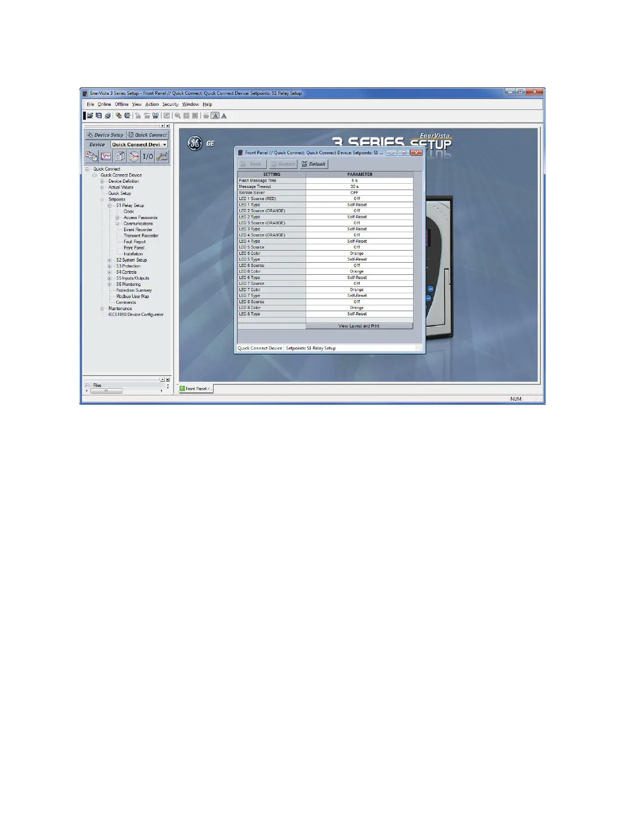The image size is (644, 834).
Task: Click the LED 1 Source (RED) parameter cell
Action: coord(359,198)
